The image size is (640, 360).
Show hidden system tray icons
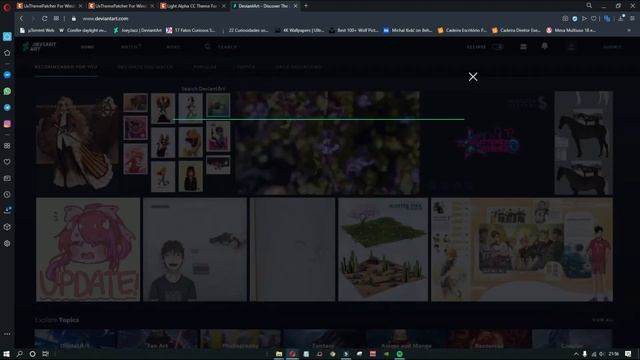point(576,354)
